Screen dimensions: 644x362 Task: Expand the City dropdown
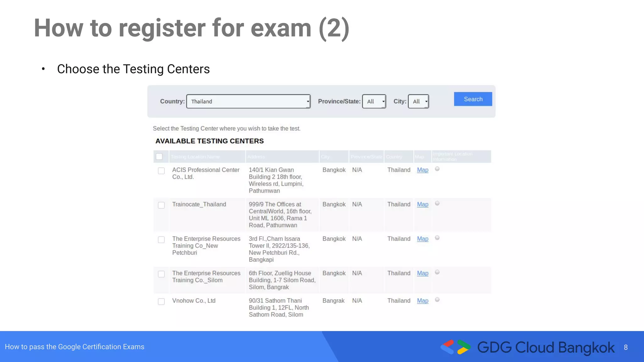pos(419,101)
